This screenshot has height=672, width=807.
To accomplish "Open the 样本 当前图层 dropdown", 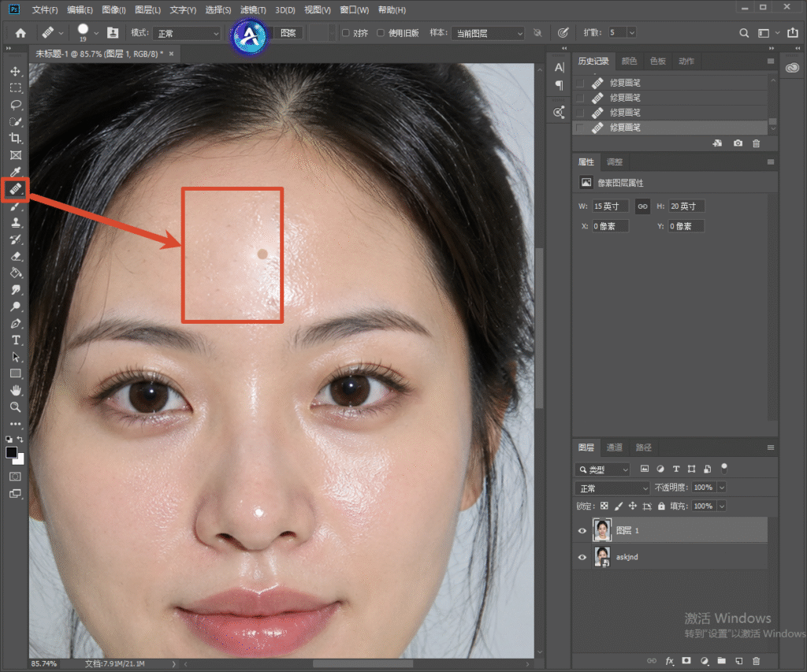I will [x=488, y=33].
